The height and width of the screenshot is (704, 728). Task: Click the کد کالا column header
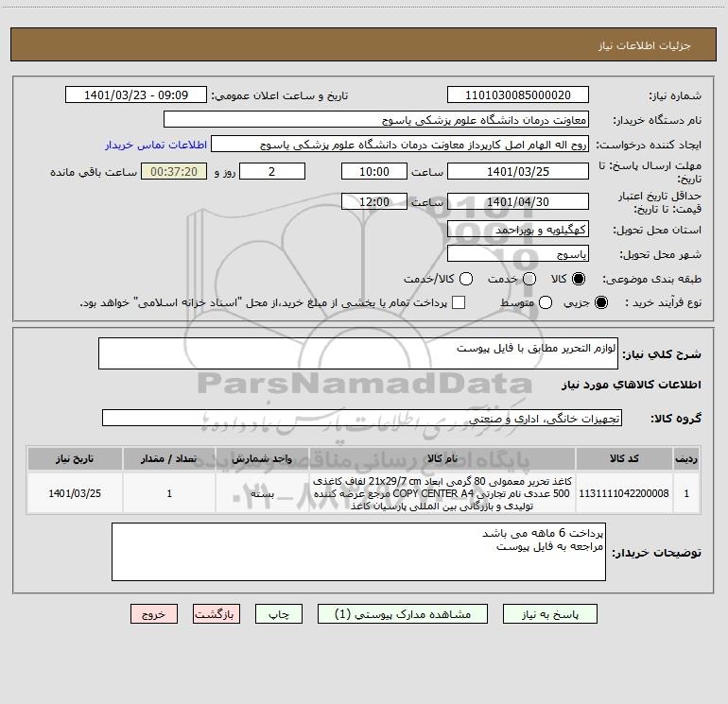(x=624, y=458)
